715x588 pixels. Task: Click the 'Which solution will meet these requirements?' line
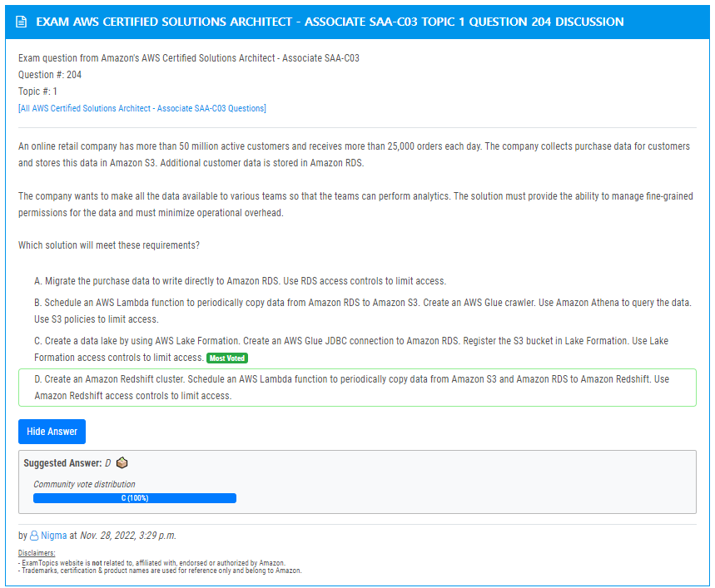point(109,245)
